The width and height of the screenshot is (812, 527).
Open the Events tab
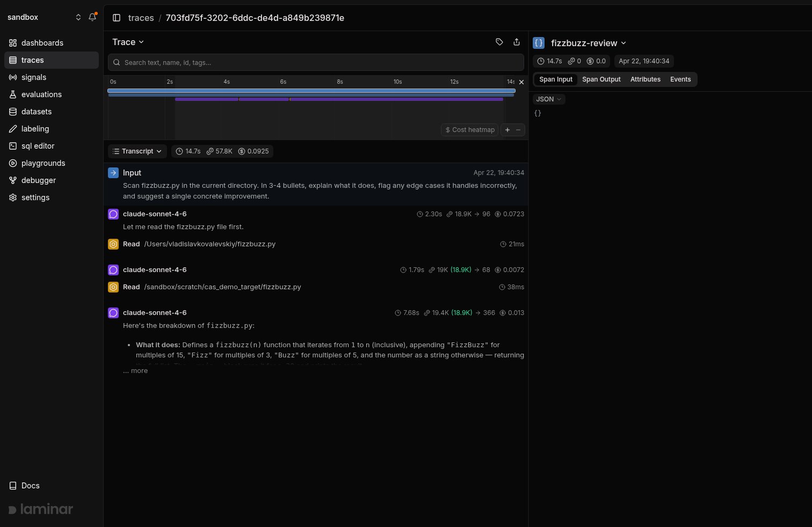click(x=680, y=79)
